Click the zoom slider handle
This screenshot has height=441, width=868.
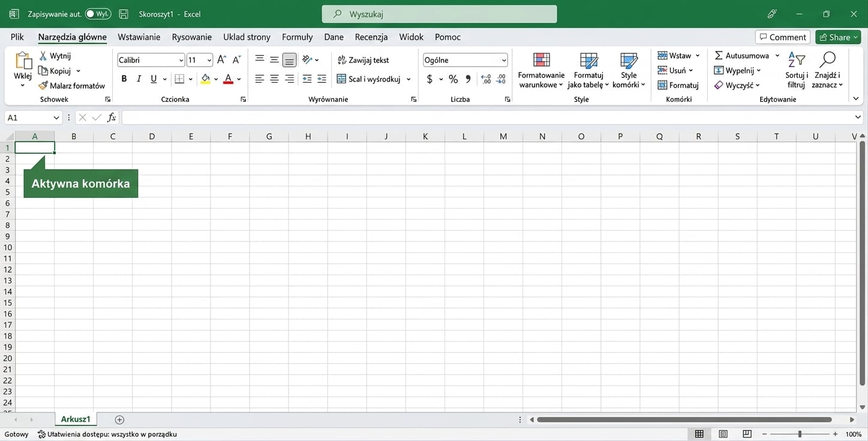[800, 434]
